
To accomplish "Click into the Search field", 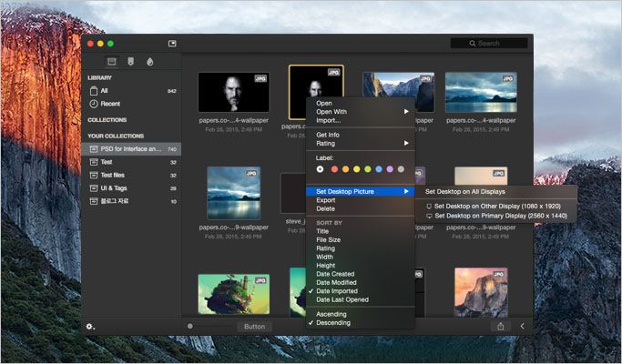I will [x=489, y=43].
